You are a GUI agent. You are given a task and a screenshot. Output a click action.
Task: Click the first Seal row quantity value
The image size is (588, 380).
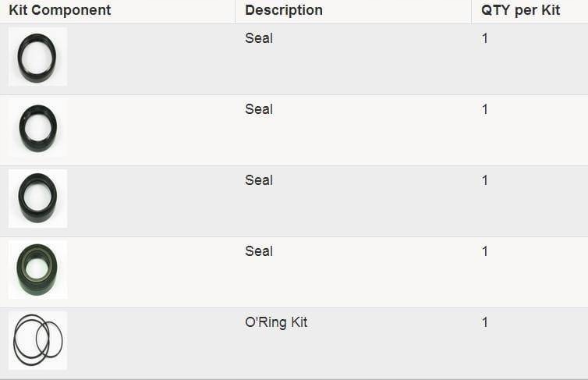485,38
